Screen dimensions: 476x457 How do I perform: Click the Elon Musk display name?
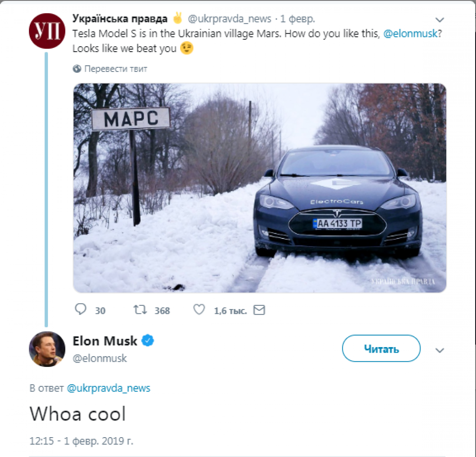coord(105,341)
